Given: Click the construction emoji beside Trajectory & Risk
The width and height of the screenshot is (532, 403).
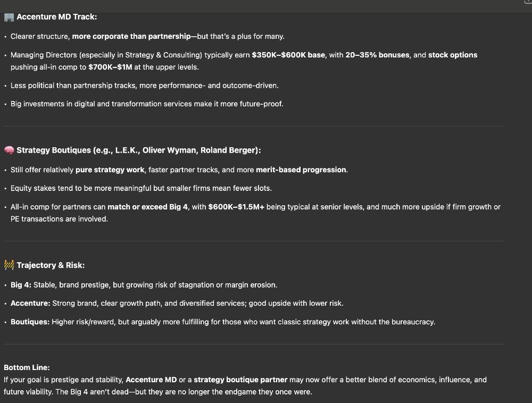Looking at the screenshot, I should pyautogui.click(x=9, y=265).
